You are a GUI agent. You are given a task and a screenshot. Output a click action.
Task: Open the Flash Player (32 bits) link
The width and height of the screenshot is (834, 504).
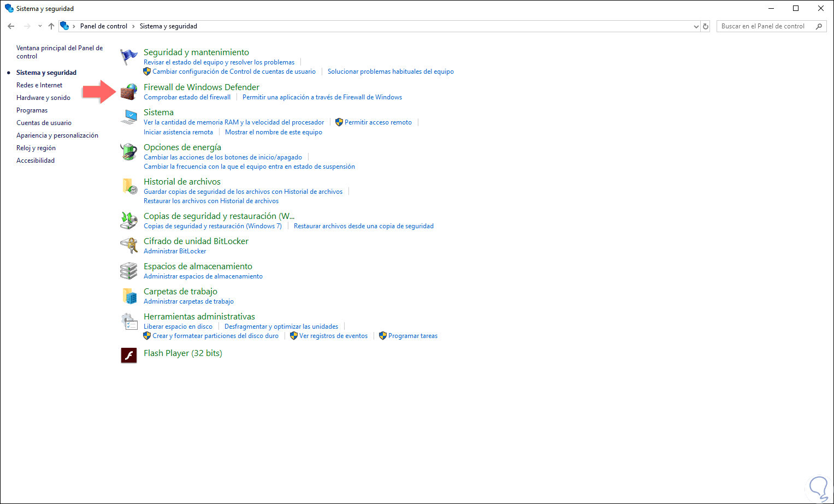[x=182, y=353]
